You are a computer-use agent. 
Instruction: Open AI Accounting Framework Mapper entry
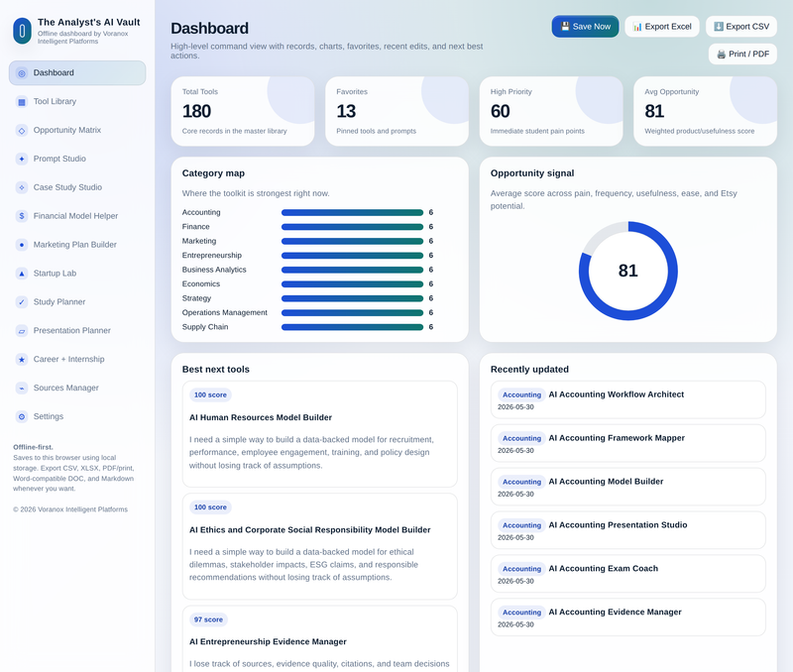(x=628, y=443)
